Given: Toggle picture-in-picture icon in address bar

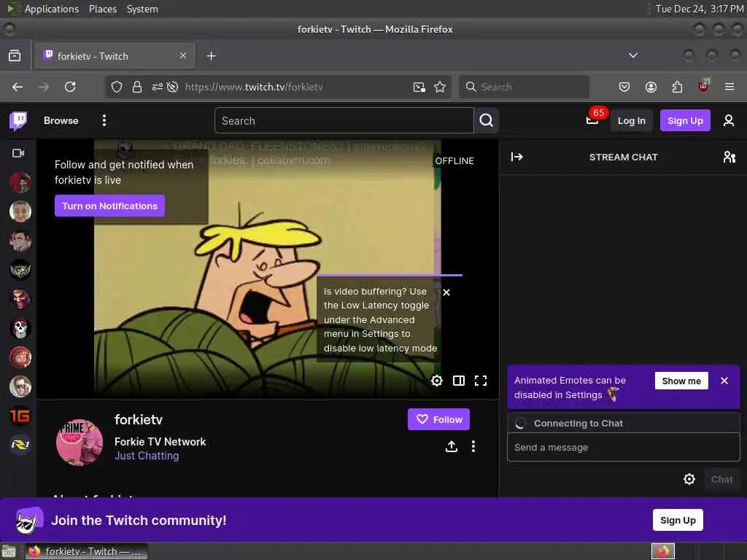Looking at the screenshot, I should (x=419, y=87).
